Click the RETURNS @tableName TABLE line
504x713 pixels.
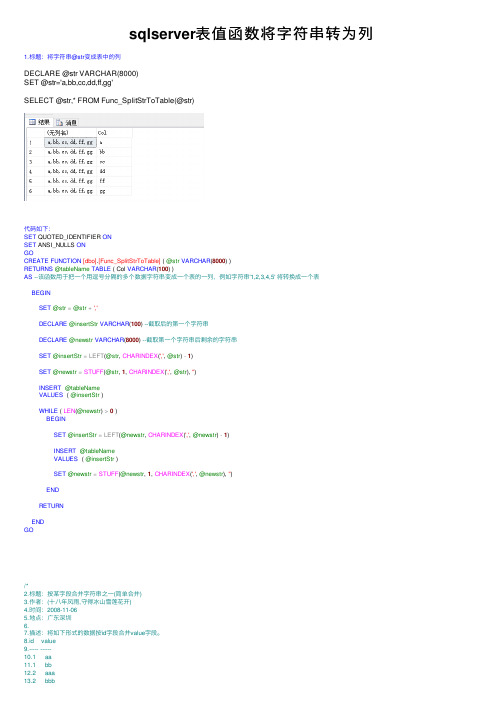pos(99,269)
